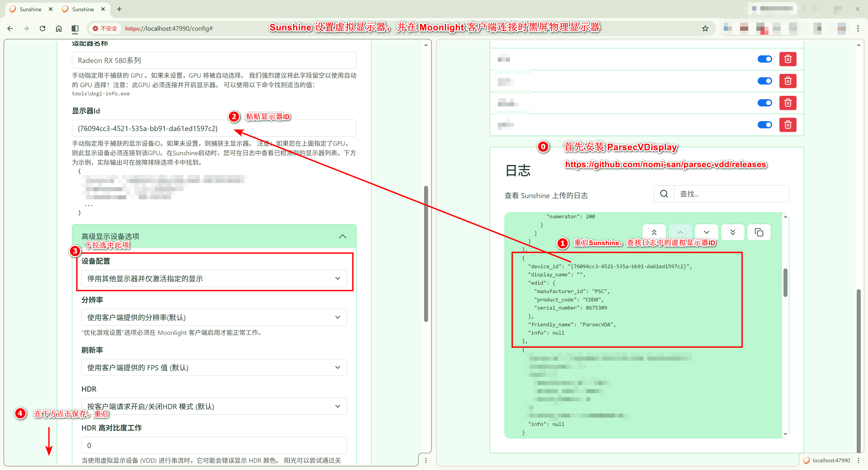Click the HDR 高对比度工作 value field

[x=214, y=445]
